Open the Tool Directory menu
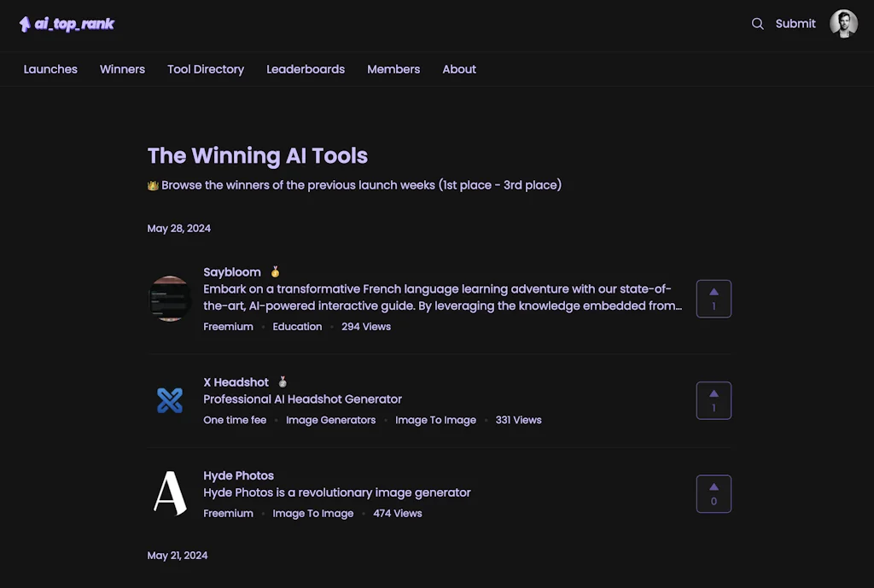874x588 pixels. tap(205, 69)
